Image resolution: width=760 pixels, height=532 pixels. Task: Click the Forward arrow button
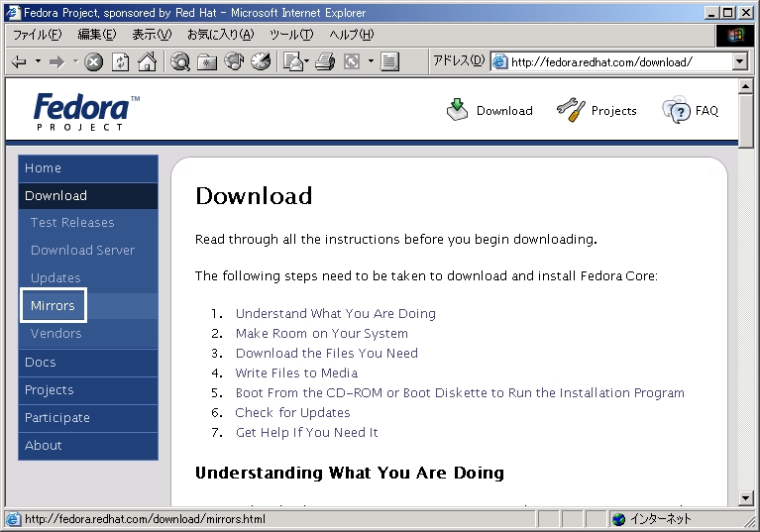click(x=56, y=62)
